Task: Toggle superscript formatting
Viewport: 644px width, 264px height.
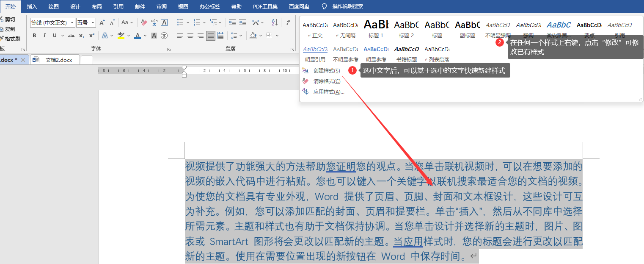Action: (92, 36)
